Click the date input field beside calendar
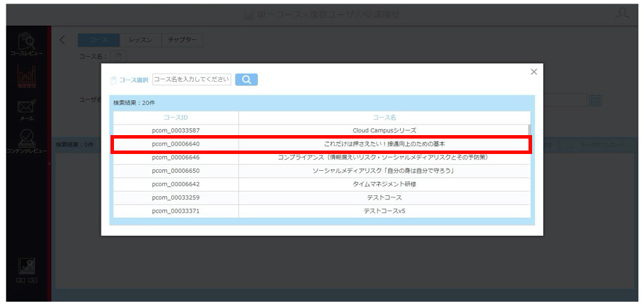The height and width of the screenshot is (308, 644). pos(565,100)
